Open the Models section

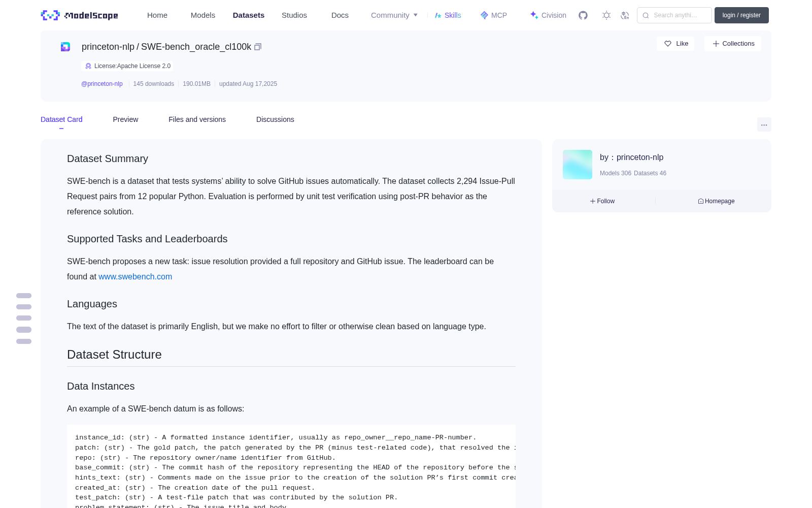click(203, 15)
